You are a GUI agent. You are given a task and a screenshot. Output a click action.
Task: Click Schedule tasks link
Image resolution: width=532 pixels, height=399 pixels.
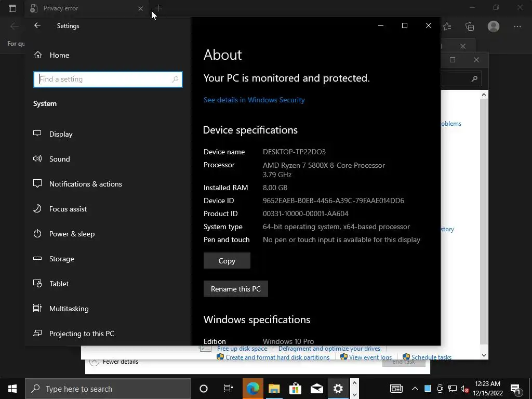(x=431, y=357)
